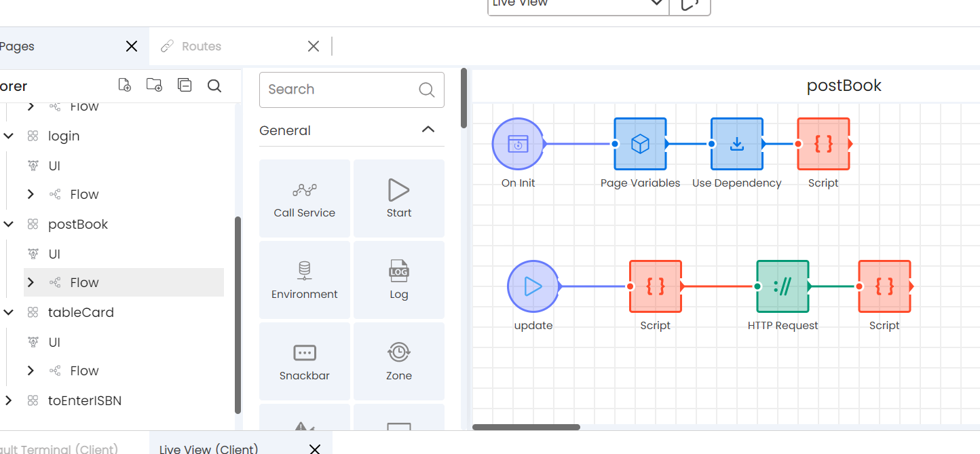Expand the Flow item under login
This screenshot has width=980, height=454.
pos(31,194)
